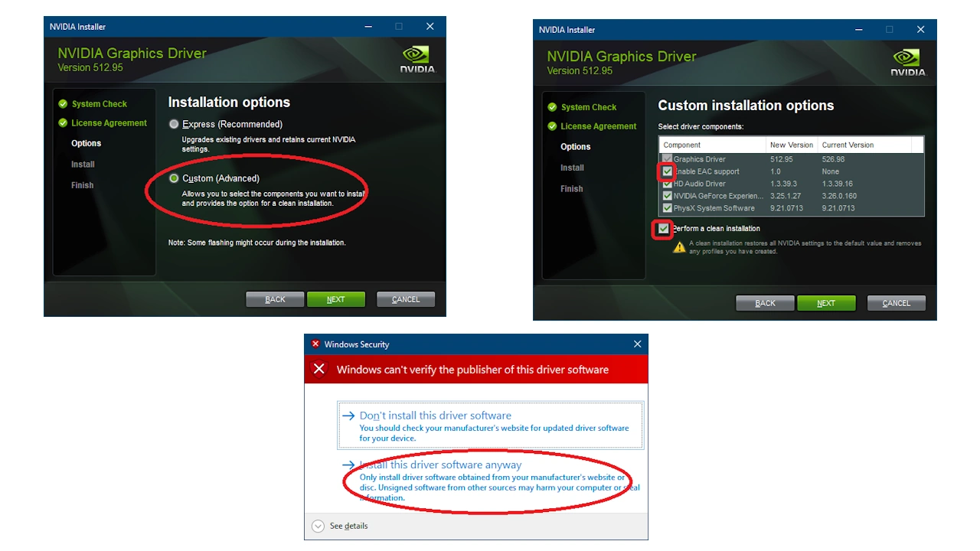The height and width of the screenshot is (551, 980).
Task: Click the NVIDIA logo in Custom installation window
Action: [x=908, y=63]
